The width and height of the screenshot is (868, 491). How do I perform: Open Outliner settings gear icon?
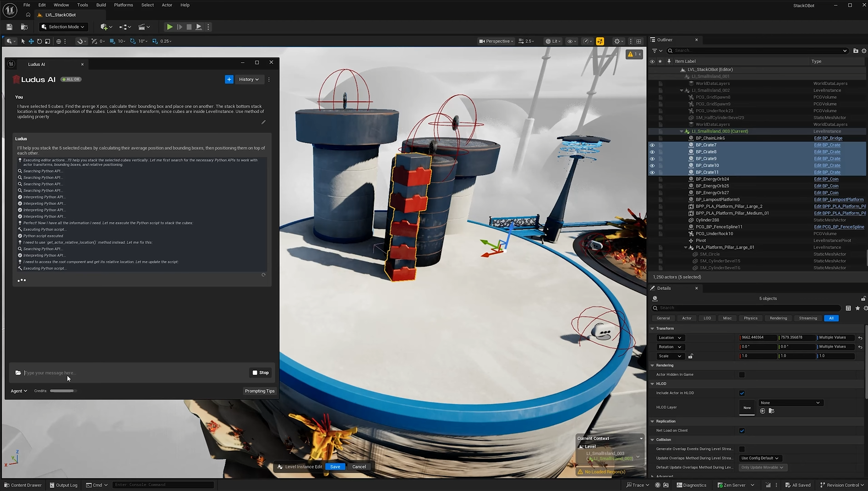click(864, 51)
